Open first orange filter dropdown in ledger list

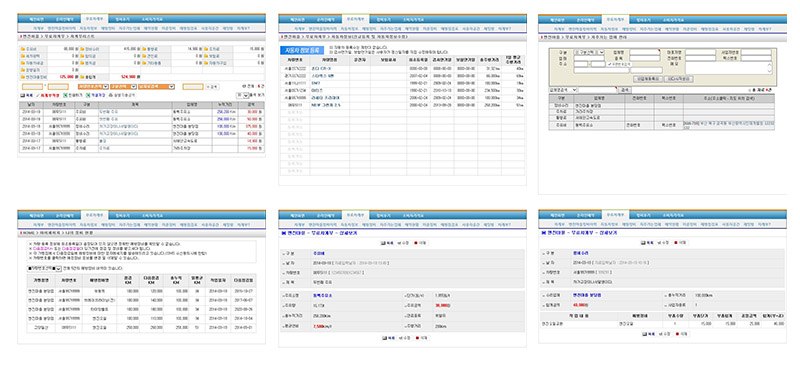point(93,87)
